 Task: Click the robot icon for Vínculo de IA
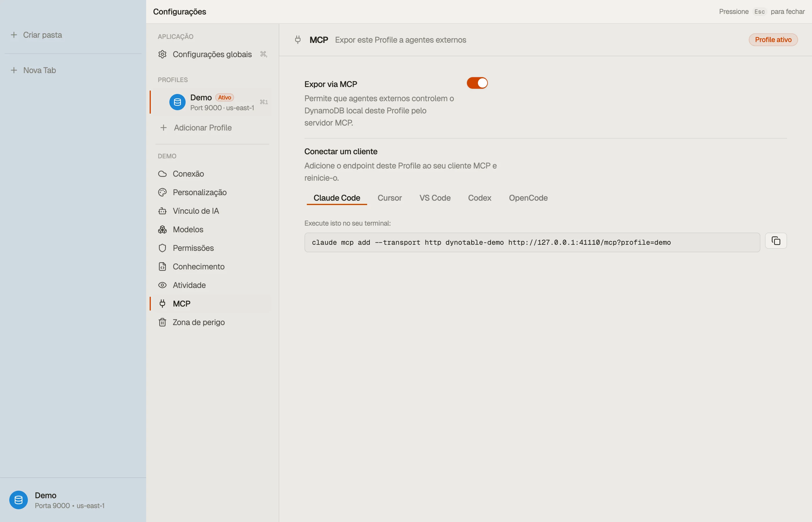click(x=162, y=211)
